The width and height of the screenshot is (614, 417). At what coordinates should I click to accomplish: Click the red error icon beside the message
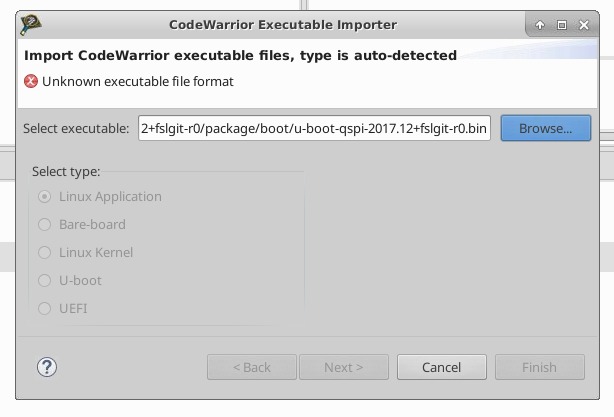pyautogui.click(x=31, y=81)
